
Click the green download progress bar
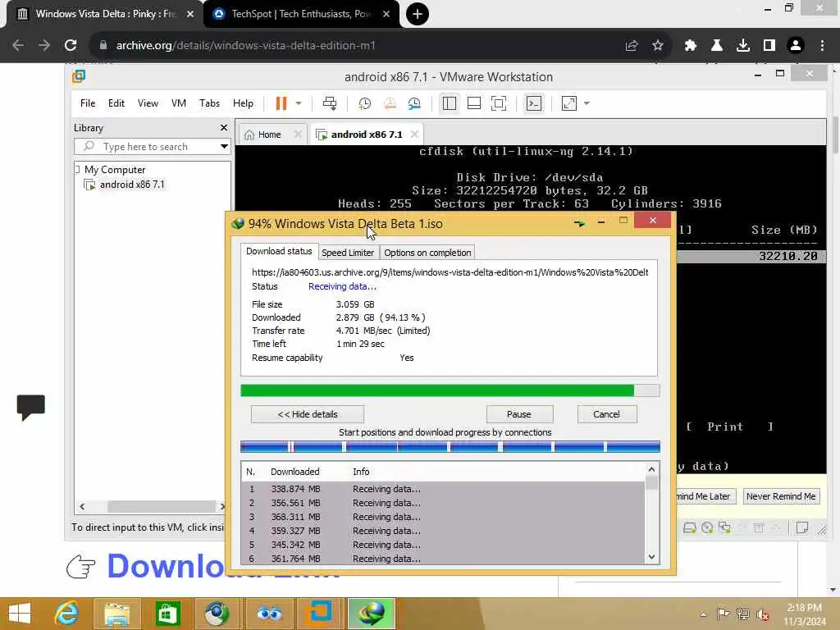[x=450, y=390]
